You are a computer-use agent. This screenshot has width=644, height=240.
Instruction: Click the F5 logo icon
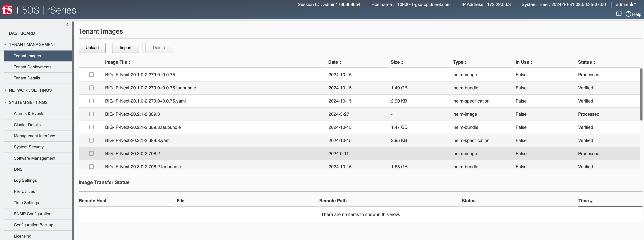pyautogui.click(x=7, y=10)
